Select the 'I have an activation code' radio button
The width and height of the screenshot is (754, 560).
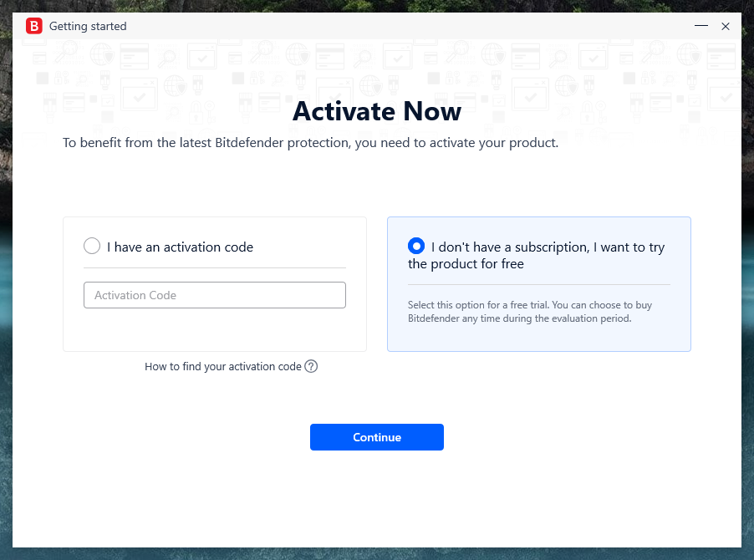tap(92, 247)
